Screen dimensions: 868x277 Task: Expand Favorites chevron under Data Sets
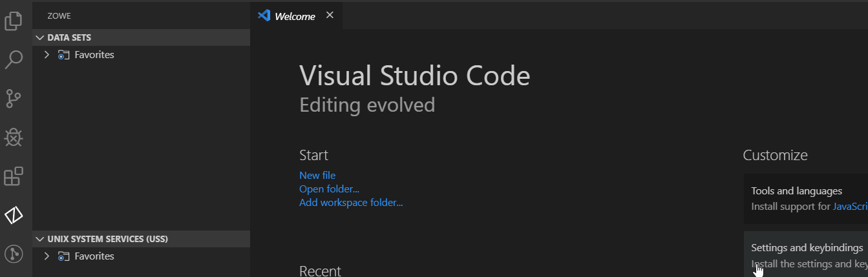click(x=47, y=55)
